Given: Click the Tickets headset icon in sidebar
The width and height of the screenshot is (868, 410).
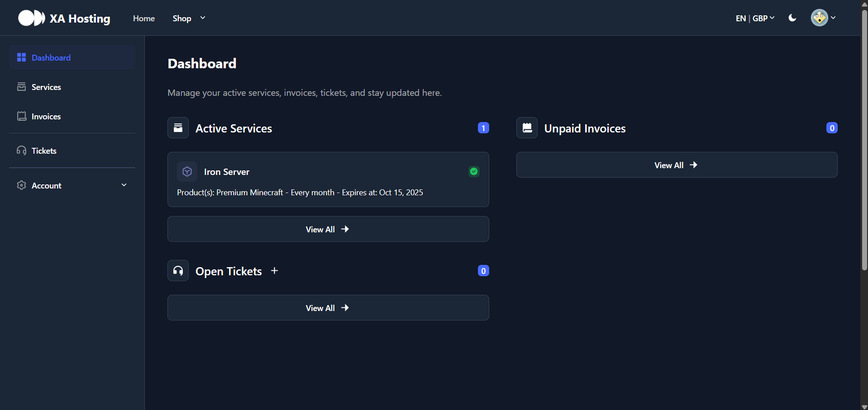Looking at the screenshot, I should coord(21,151).
